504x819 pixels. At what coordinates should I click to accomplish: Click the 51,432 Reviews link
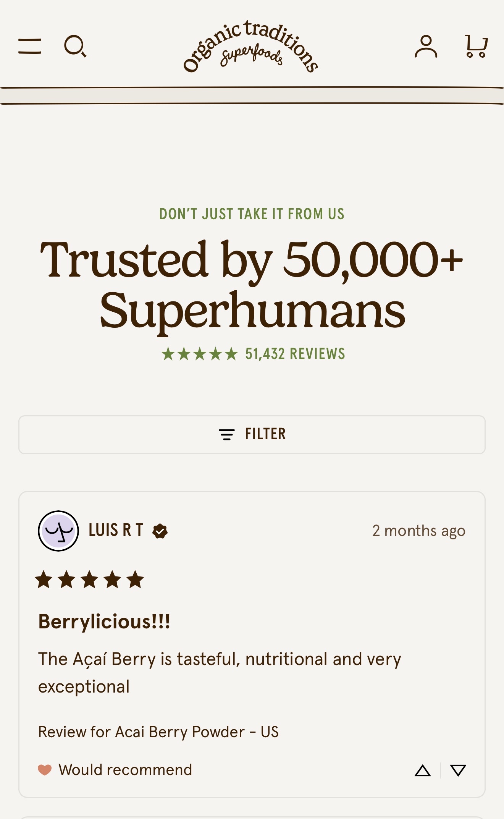tap(295, 354)
